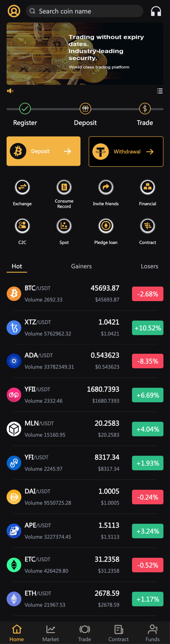Tap the headphones support icon
The width and height of the screenshot is (170, 644).
tap(156, 11)
